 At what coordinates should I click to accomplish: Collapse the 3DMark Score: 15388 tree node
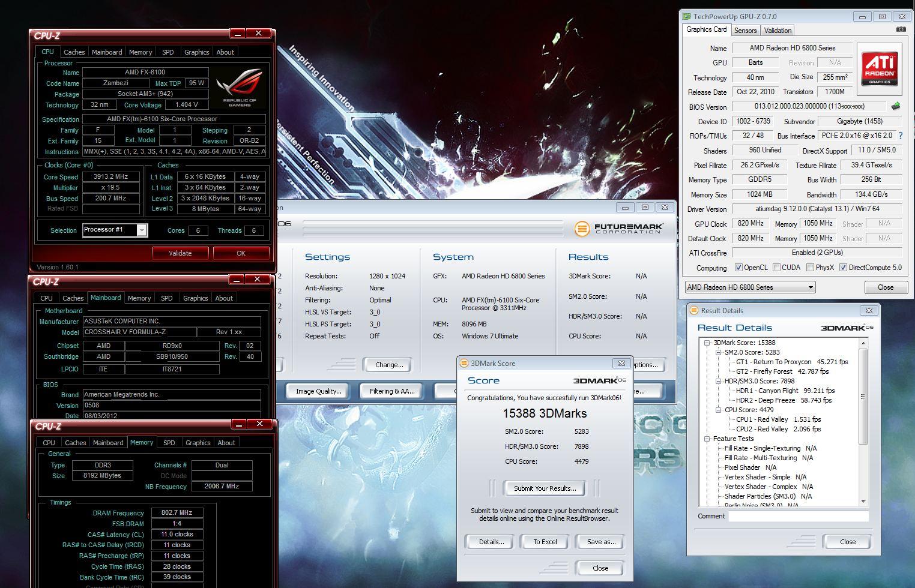tap(707, 343)
